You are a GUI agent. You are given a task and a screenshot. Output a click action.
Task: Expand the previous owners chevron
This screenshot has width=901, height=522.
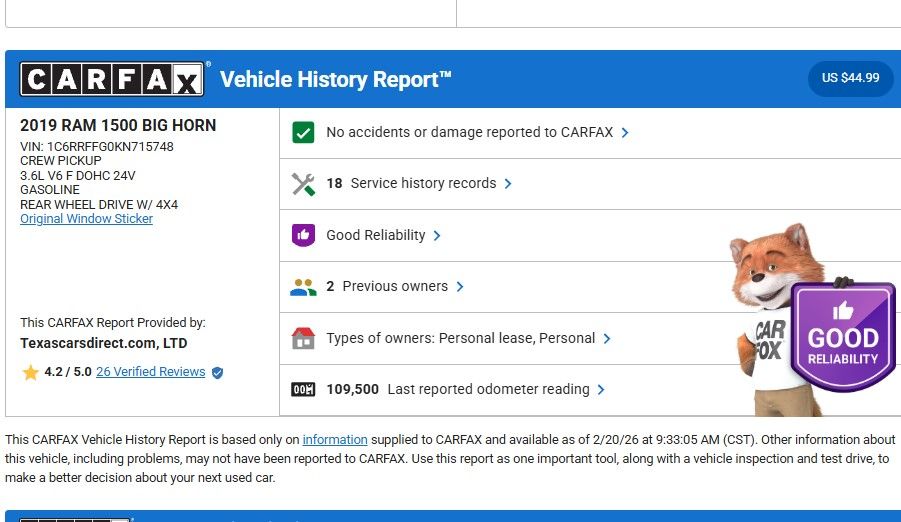[x=460, y=287]
